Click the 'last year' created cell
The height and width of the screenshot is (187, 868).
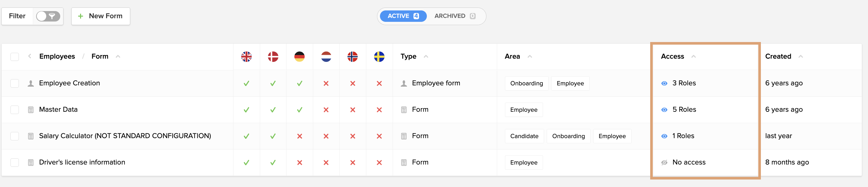778,136
